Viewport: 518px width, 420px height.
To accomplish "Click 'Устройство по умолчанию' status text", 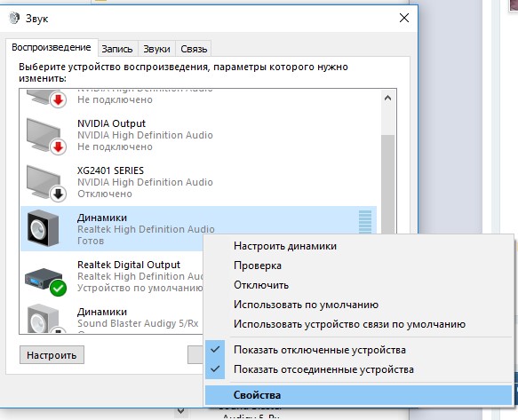I will tap(140, 289).
